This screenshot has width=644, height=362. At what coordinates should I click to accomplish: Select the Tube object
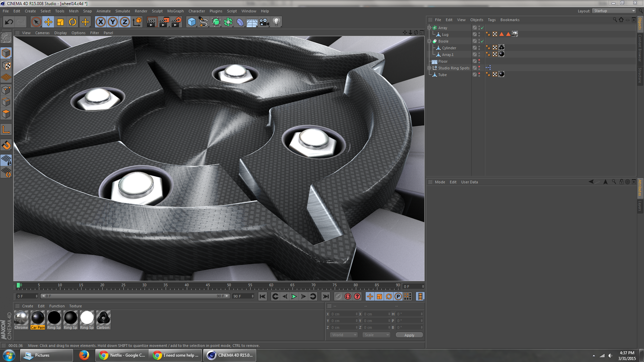442,75
